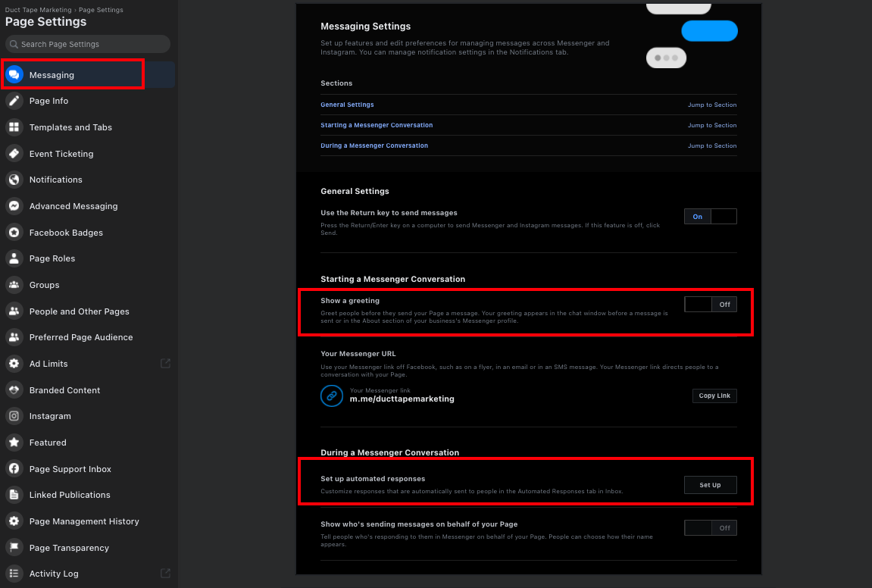Click the Page Support Inbox Facebook icon

14,468
